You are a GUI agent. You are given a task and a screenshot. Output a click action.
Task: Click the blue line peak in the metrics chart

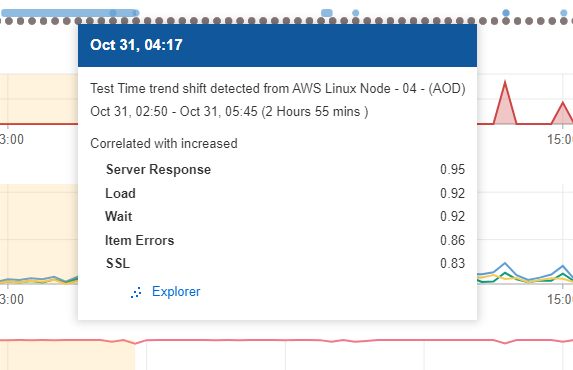pyautogui.click(x=505, y=263)
